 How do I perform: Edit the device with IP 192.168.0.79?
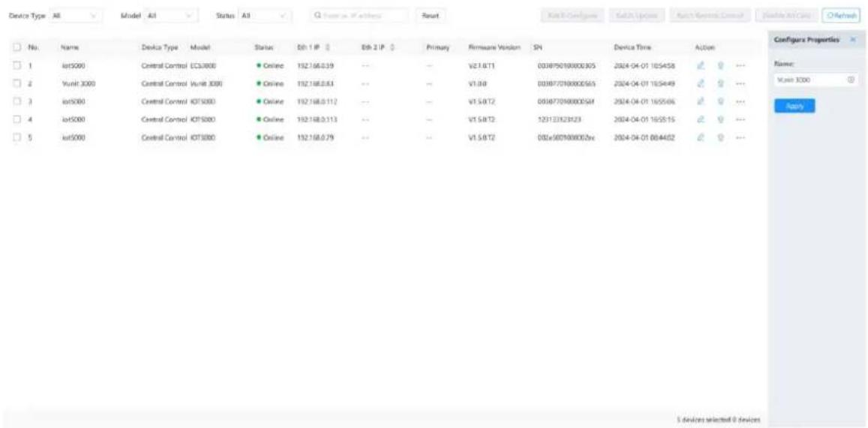coord(700,137)
